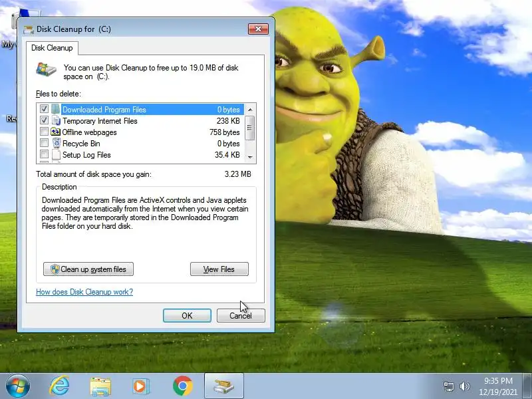Viewport: 532px width, 399px height.
Task: Select the Recycle Bin list row
Action: pos(140,144)
